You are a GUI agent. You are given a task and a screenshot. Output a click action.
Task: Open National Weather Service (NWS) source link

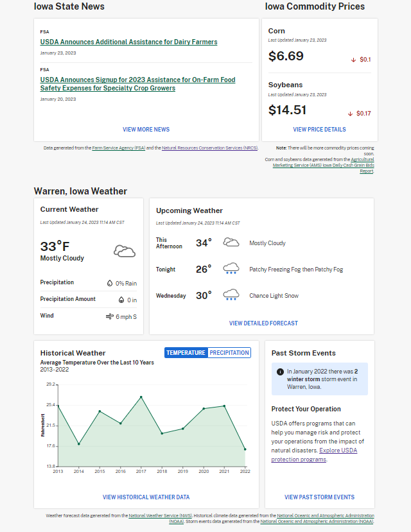pyautogui.click(x=160, y=516)
